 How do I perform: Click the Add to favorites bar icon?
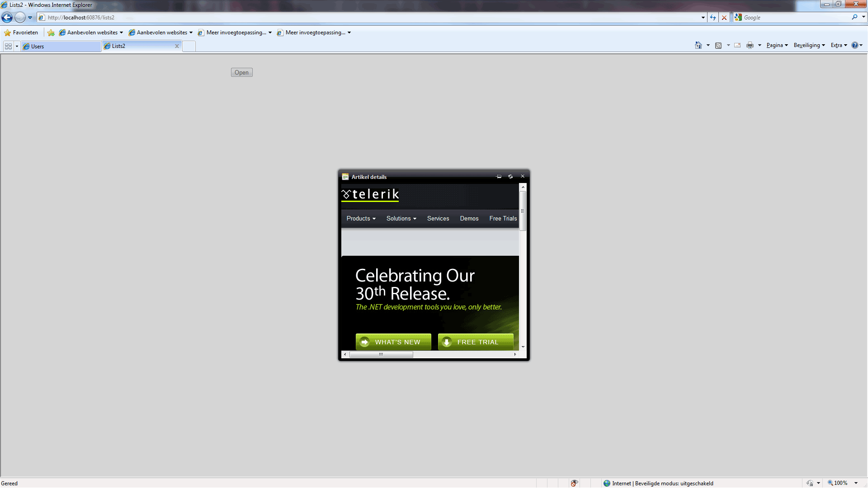pyautogui.click(x=51, y=33)
